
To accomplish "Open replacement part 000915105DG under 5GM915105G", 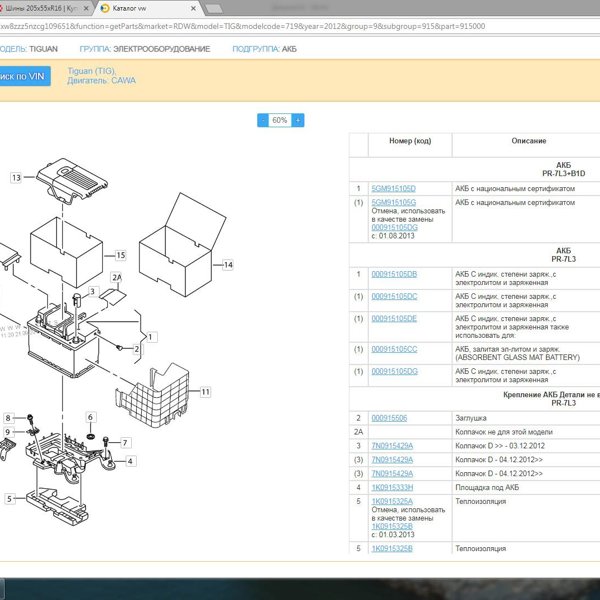I will click(395, 228).
